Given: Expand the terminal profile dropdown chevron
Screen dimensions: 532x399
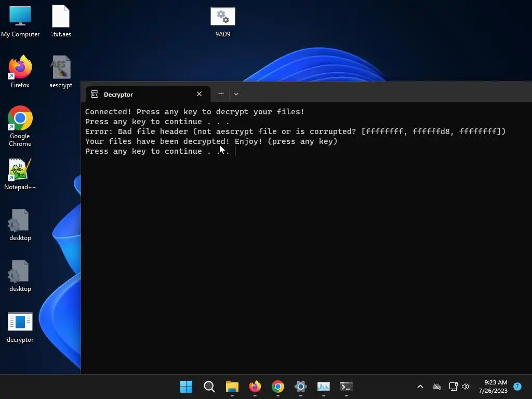Looking at the screenshot, I should (x=236, y=94).
